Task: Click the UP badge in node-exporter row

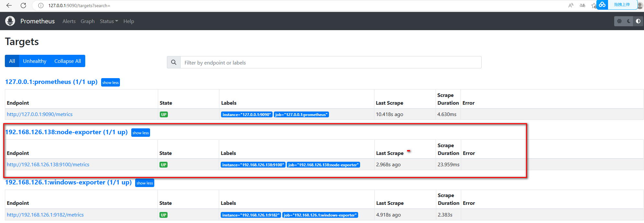Action: pyautogui.click(x=163, y=165)
